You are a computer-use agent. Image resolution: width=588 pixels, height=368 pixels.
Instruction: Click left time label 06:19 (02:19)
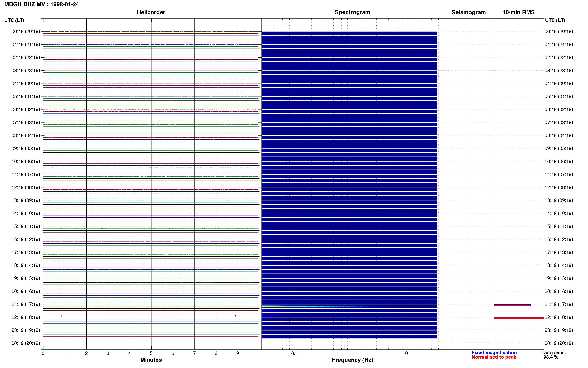point(26,109)
